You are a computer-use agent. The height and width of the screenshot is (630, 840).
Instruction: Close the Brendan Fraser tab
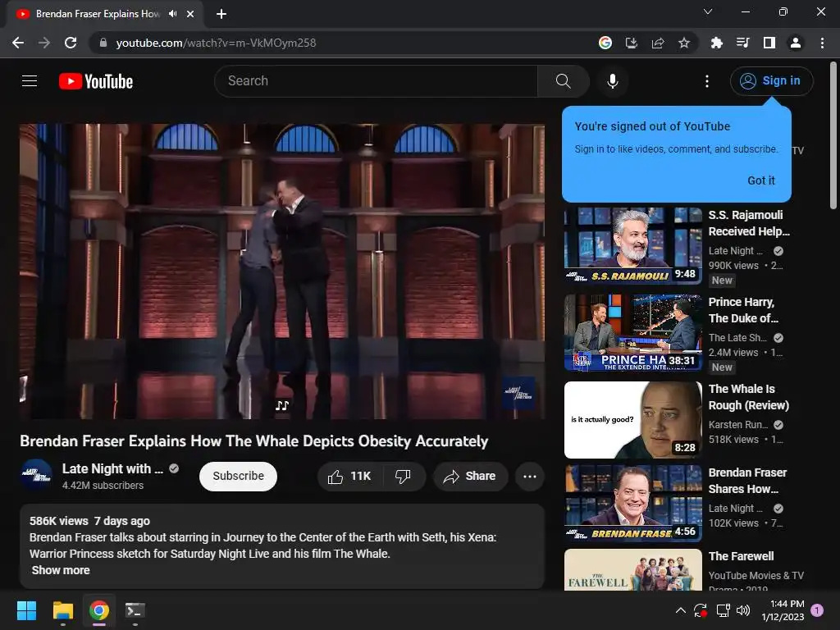pos(190,14)
